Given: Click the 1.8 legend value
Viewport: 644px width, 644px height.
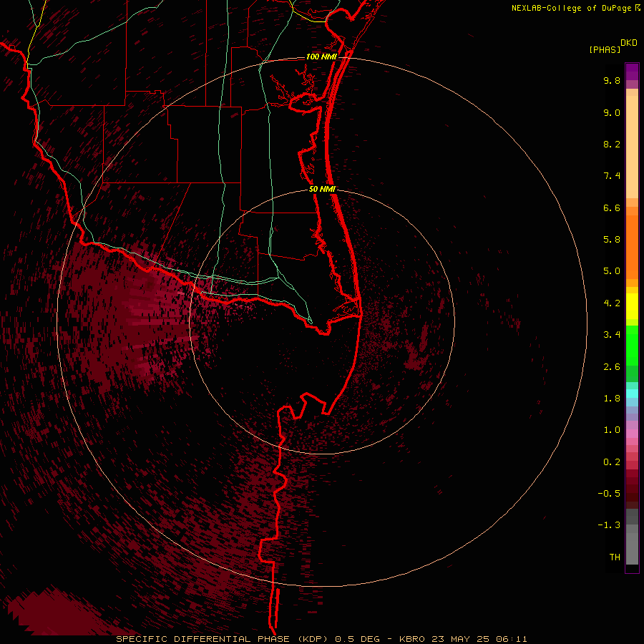Looking at the screenshot, I should [x=612, y=399].
